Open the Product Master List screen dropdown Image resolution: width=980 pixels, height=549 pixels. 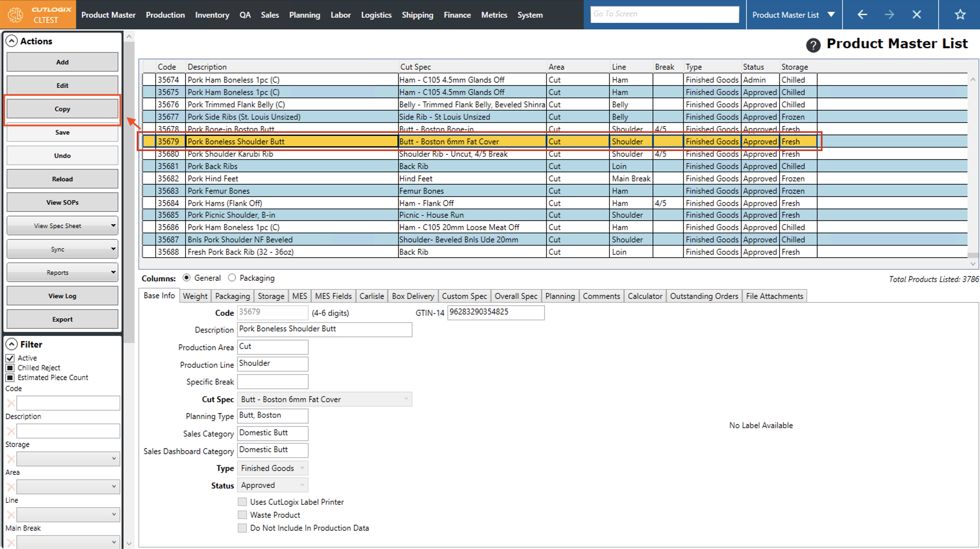coord(831,15)
